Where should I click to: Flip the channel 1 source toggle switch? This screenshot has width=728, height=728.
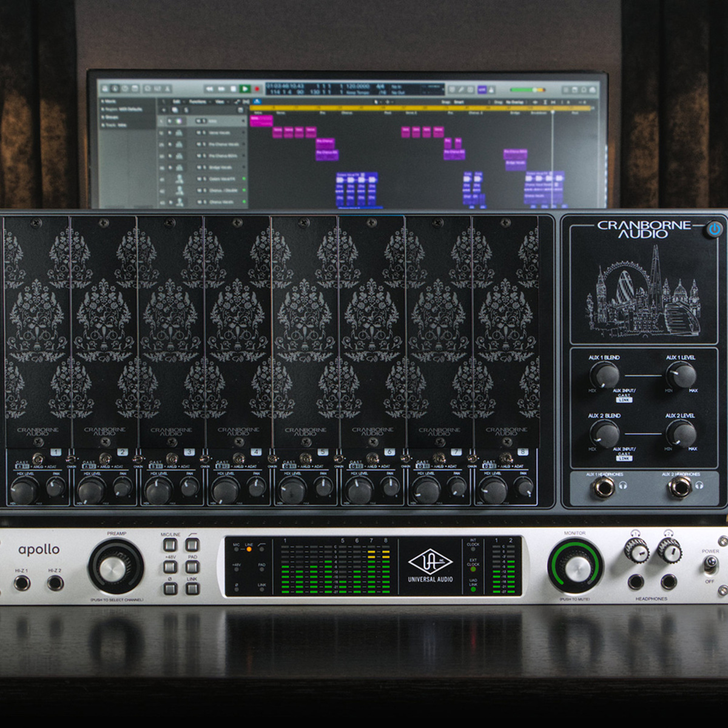click(38, 457)
